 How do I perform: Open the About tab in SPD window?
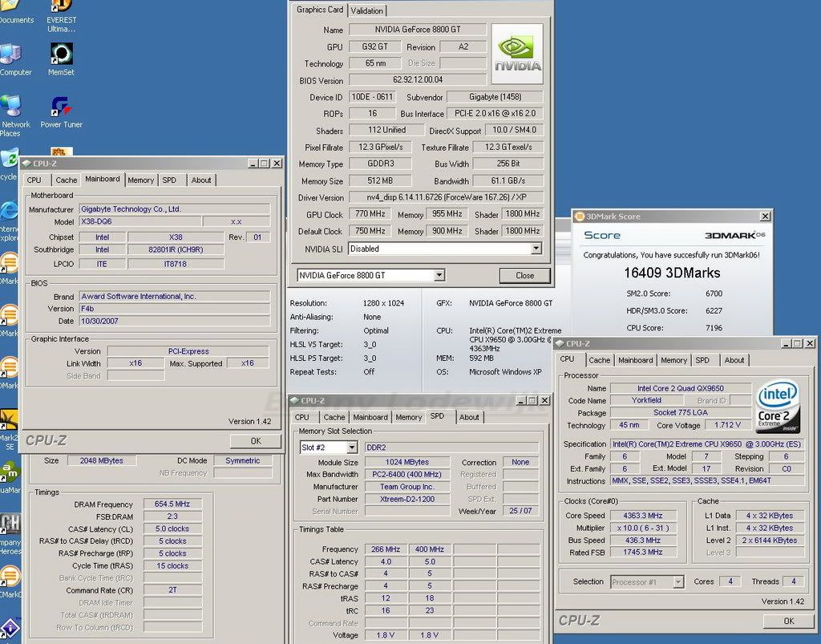click(x=469, y=417)
